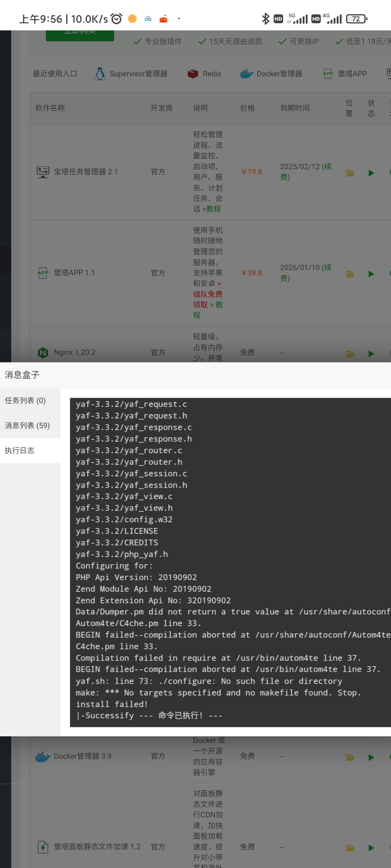
Task: Click the 软件名称 column header
Action: pos(50,108)
